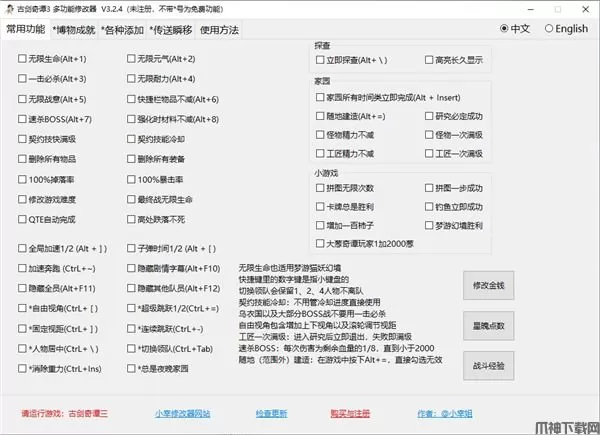600x435 pixels.
Task: Toggle 卡牌总是胜利 checkbox
Action: pos(320,207)
